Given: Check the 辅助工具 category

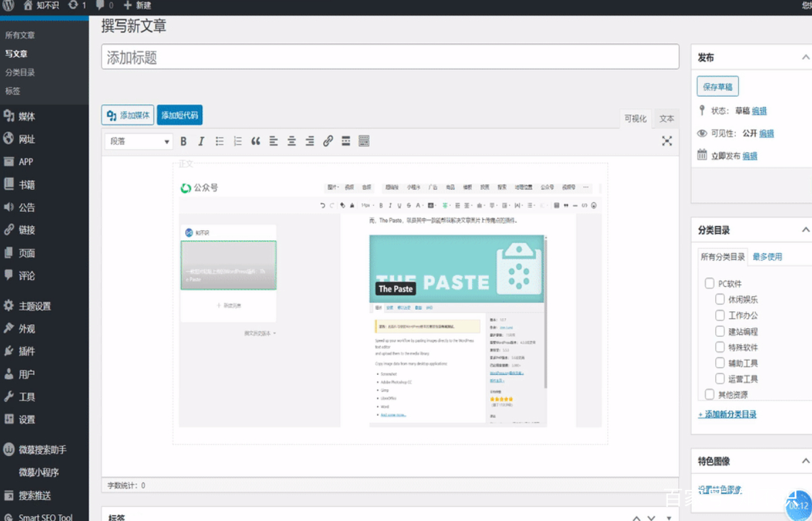Looking at the screenshot, I should pyautogui.click(x=720, y=363).
